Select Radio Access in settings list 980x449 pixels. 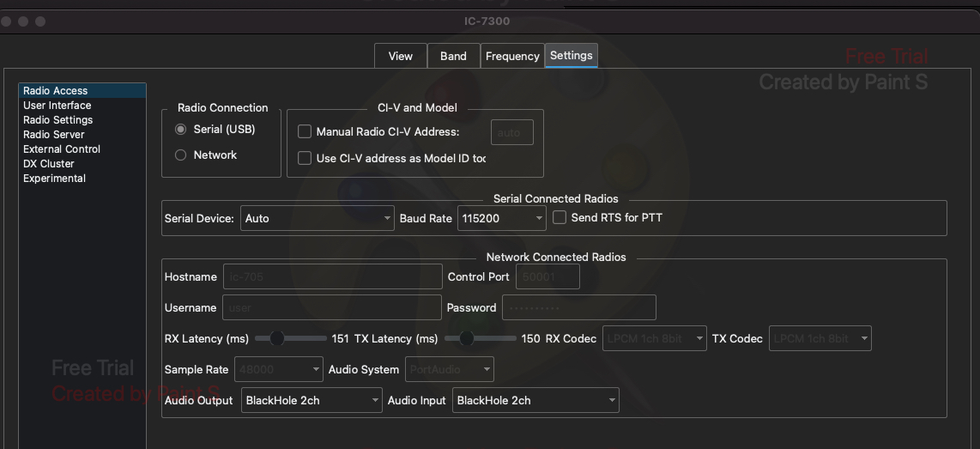(82, 91)
